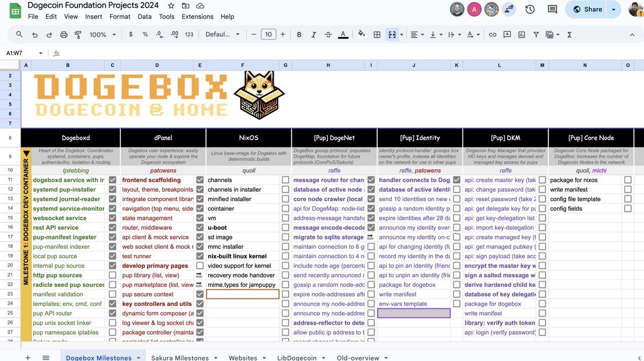644x361 pixels.
Task: Toggle bold formatting
Action: click(x=299, y=34)
